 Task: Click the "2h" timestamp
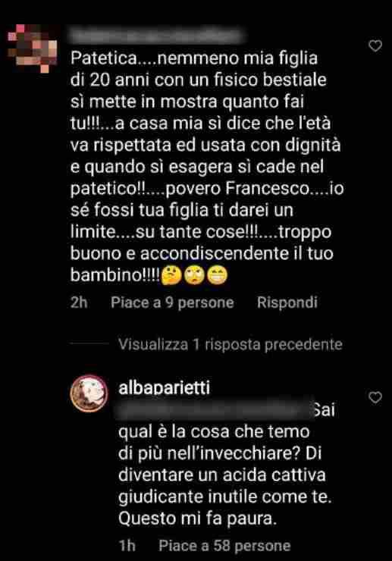click(x=79, y=302)
